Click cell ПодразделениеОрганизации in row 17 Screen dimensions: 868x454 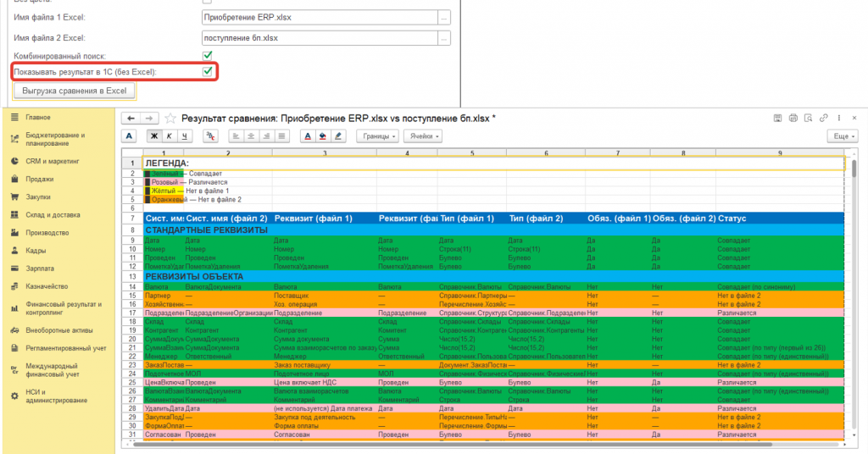tap(229, 313)
